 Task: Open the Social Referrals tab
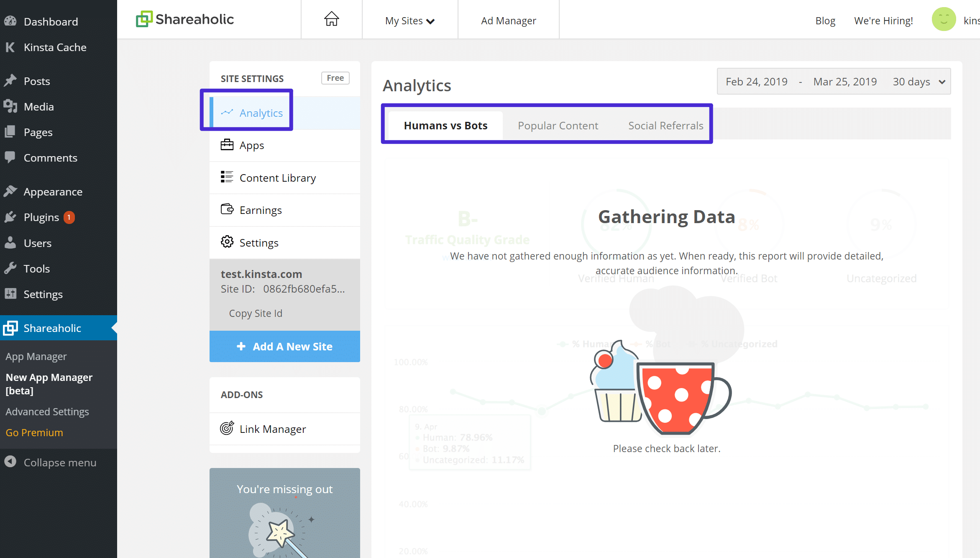(665, 125)
